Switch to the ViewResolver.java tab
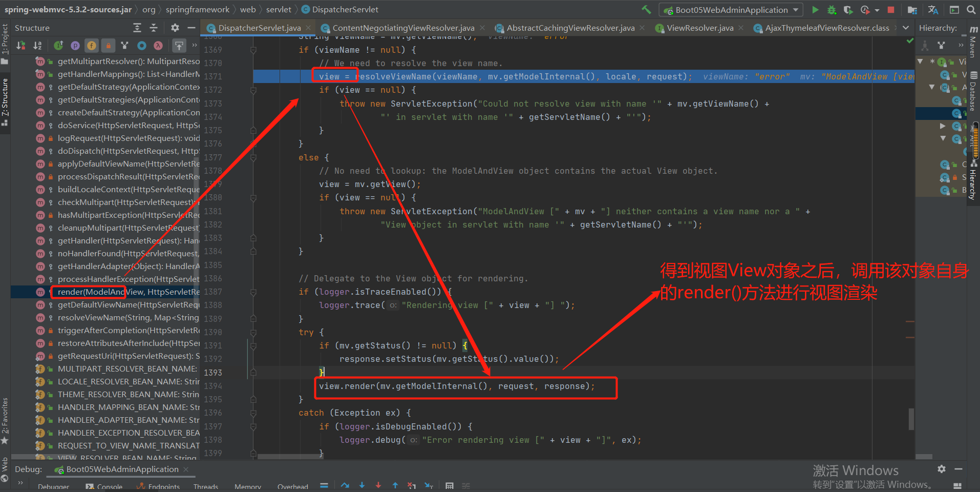980x492 pixels. point(700,28)
